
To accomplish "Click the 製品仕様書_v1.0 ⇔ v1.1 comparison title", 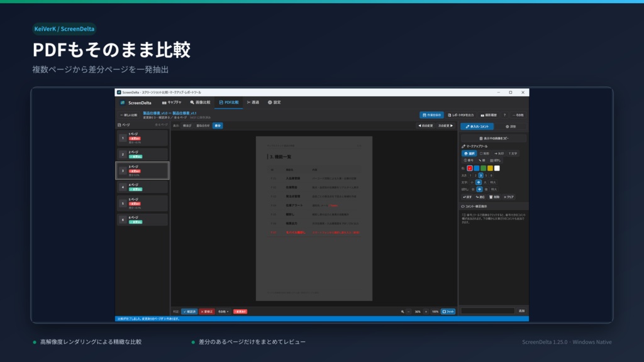I will click(170, 113).
